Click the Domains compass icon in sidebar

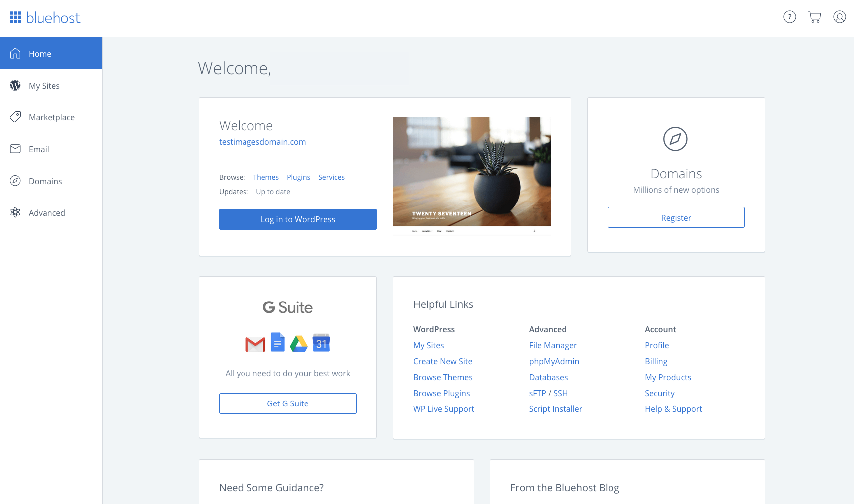tap(15, 181)
